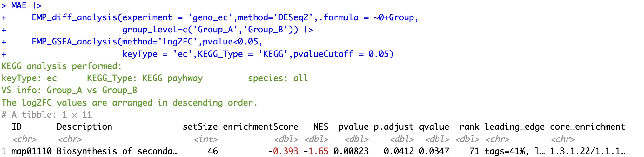The height and width of the screenshot is (157, 644).
Task: Click the enrichmentScore column header
Action: (260, 127)
